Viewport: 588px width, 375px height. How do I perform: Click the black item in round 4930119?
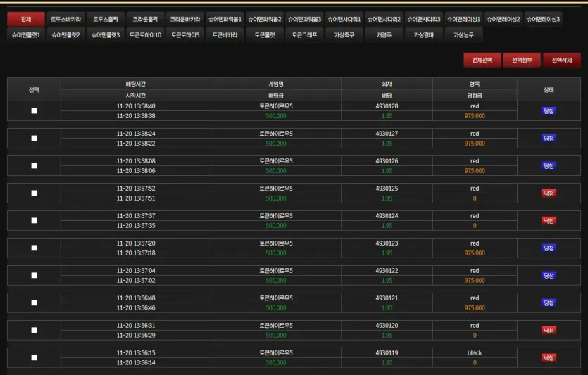tap(475, 353)
